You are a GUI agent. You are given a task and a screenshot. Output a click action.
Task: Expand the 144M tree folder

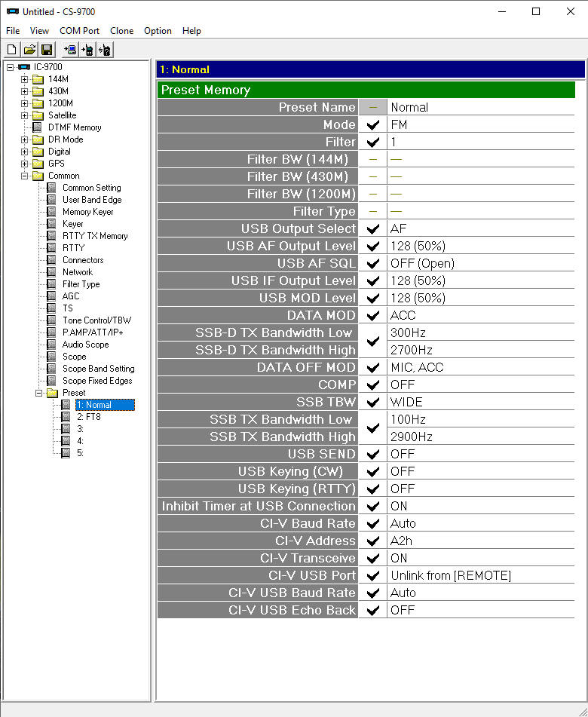point(25,79)
